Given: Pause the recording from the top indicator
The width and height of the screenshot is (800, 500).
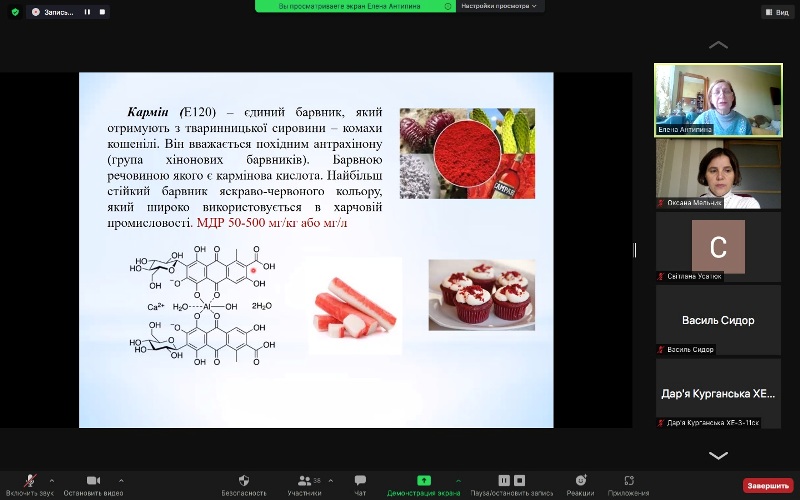Looking at the screenshot, I should pos(87,12).
